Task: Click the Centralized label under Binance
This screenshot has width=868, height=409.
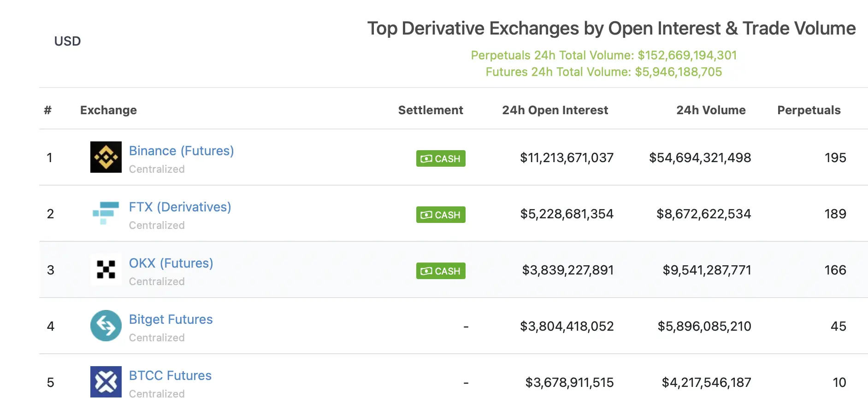Action: pos(157,169)
